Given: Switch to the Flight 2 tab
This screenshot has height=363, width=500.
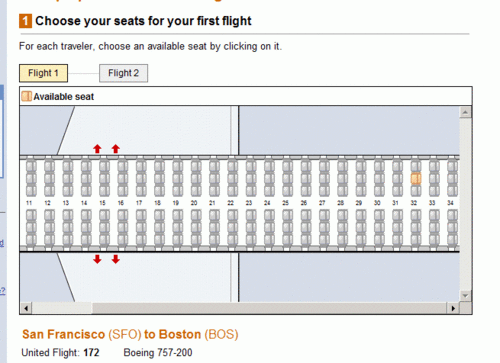Looking at the screenshot, I should (x=123, y=73).
